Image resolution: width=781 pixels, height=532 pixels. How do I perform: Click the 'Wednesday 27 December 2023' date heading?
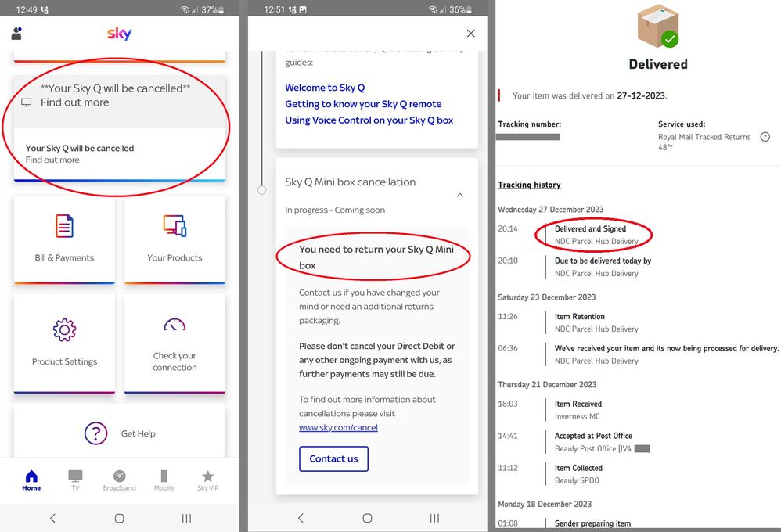551,209
